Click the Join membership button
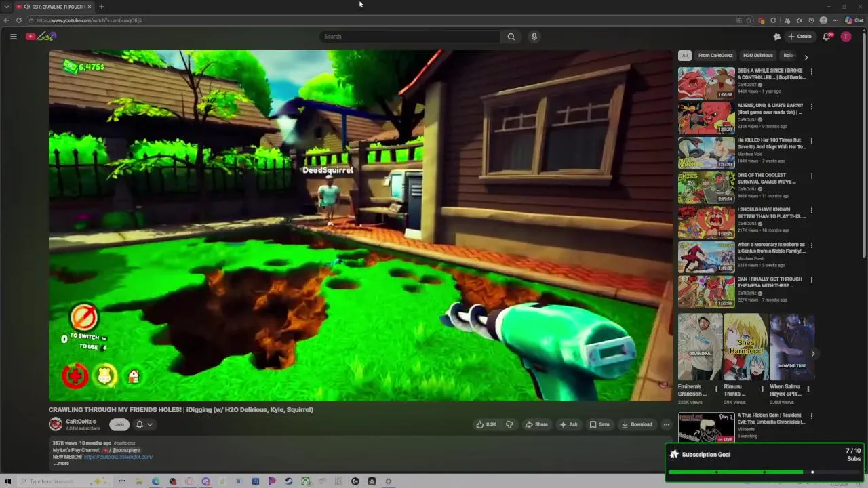The height and width of the screenshot is (488, 868). coord(119,424)
